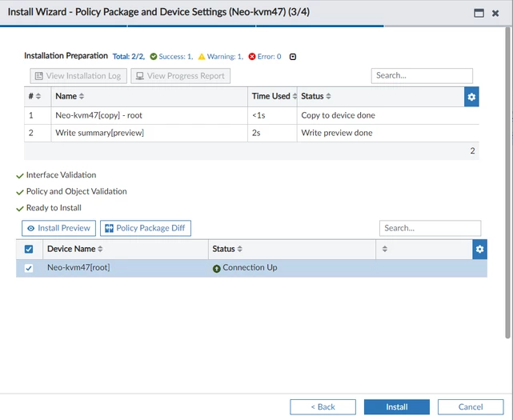The width and height of the screenshot is (513, 420).
Task: Focus the device table search field
Action: pyautogui.click(x=431, y=228)
